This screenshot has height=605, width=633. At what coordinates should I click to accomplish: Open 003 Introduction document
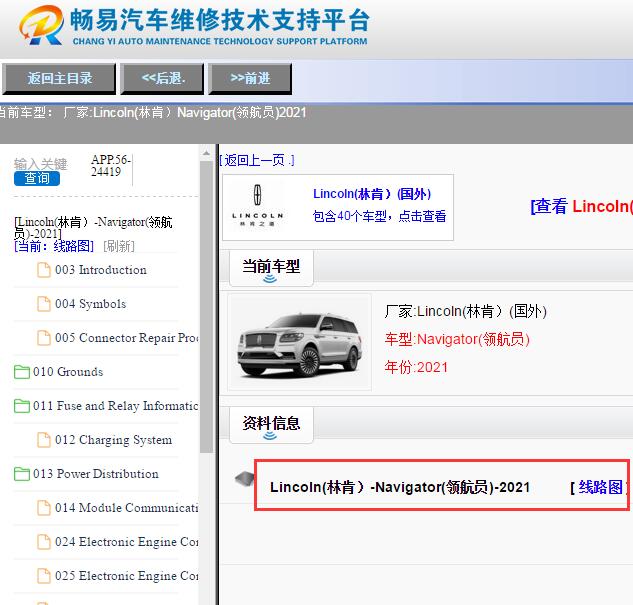101,270
